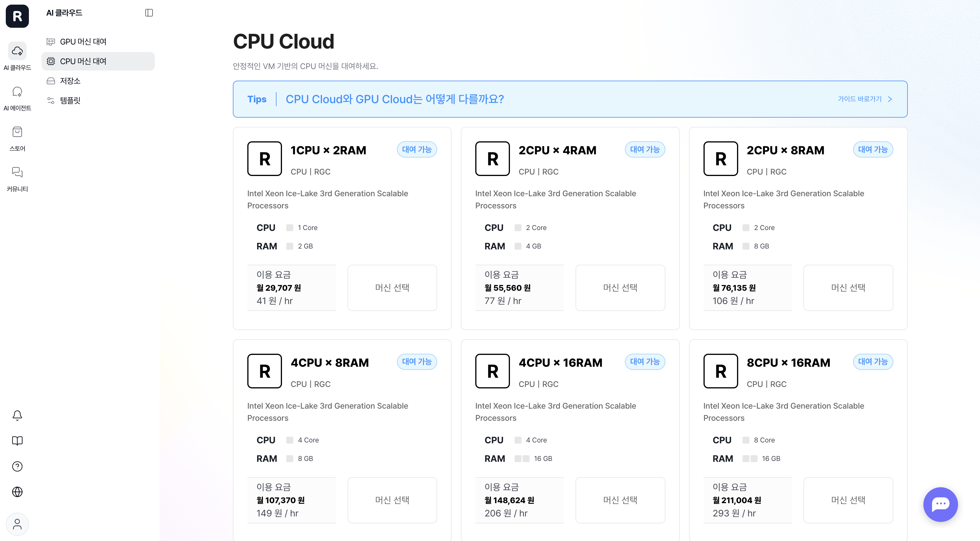Click 대여 가능 badge on 8CPU × 16RAM
This screenshot has height=541, width=980.
point(873,362)
